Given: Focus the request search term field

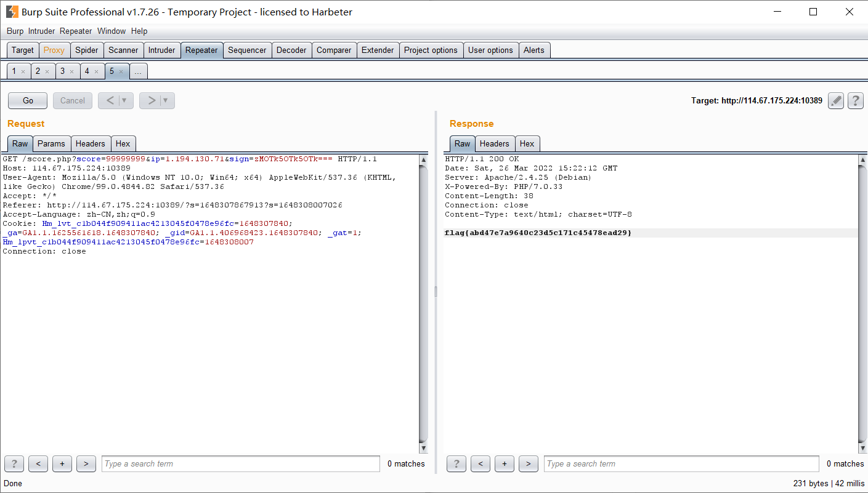Looking at the screenshot, I should (x=241, y=463).
